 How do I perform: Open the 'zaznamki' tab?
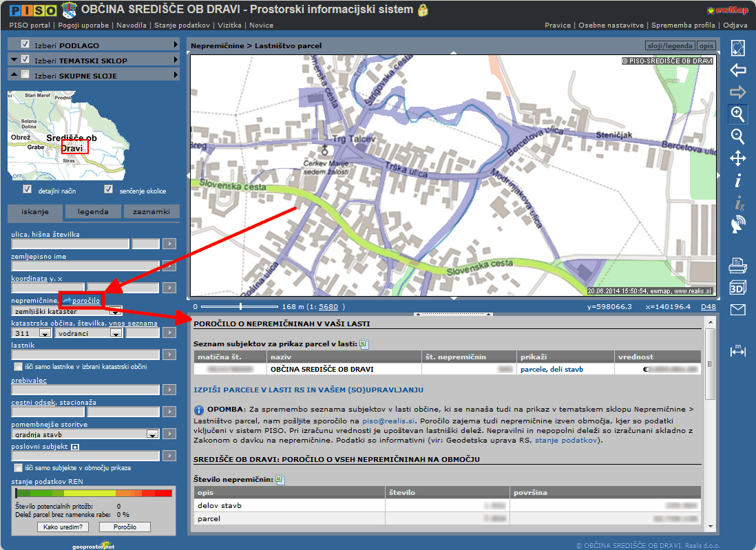151,212
